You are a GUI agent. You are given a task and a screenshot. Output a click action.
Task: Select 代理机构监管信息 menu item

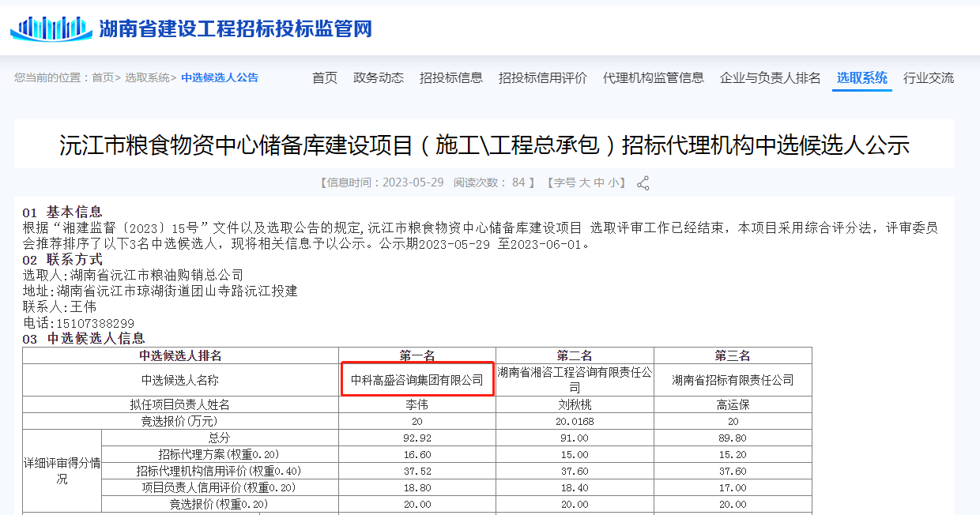coord(654,77)
